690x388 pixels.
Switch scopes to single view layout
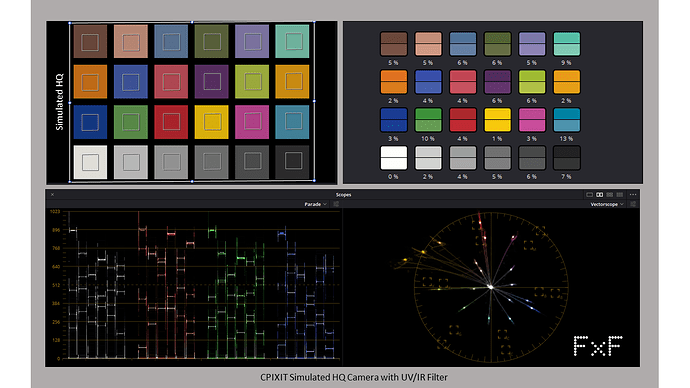(x=590, y=194)
